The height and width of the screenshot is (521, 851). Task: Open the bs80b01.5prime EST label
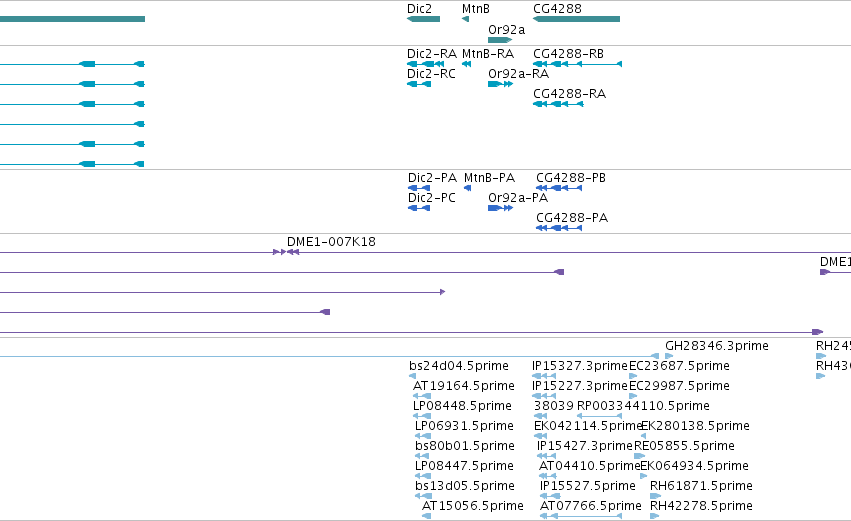click(x=465, y=447)
